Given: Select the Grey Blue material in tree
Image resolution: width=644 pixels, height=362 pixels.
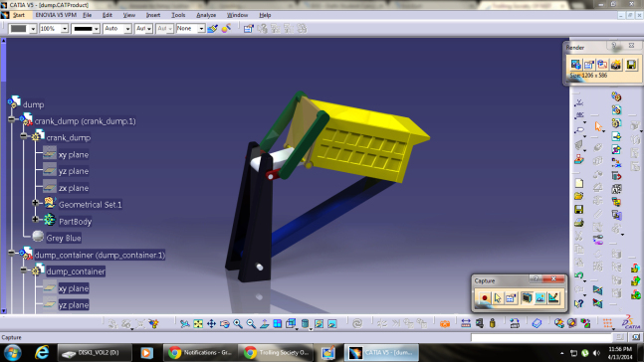Looking at the screenshot, I should coord(64,238).
